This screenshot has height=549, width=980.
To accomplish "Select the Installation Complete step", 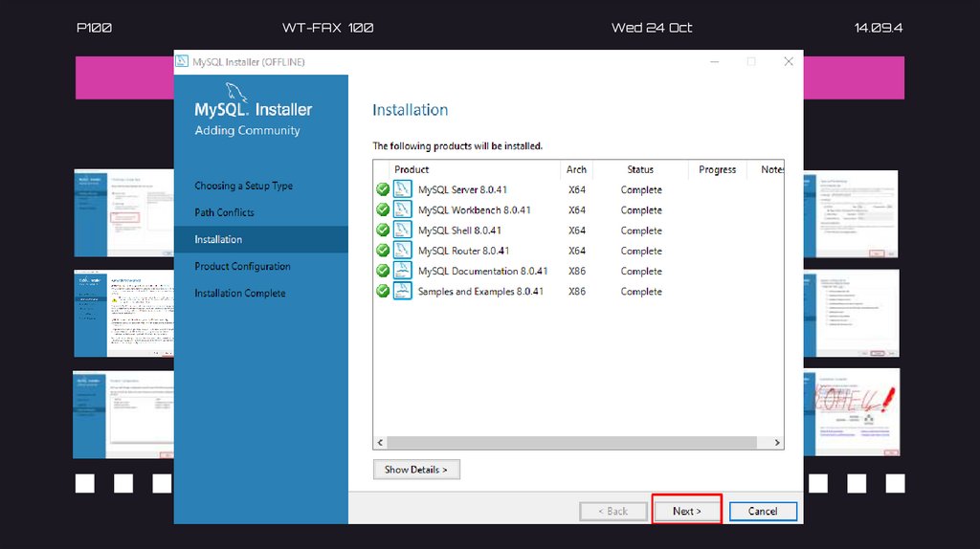I will pyautogui.click(x=240, y=293).
